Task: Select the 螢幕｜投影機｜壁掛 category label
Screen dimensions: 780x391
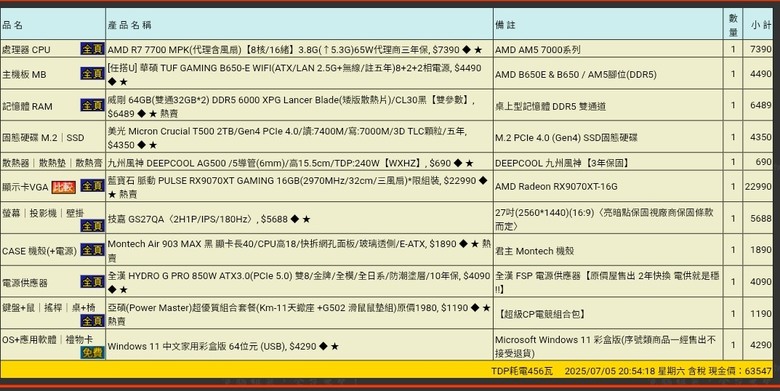Action: point(43,213)
